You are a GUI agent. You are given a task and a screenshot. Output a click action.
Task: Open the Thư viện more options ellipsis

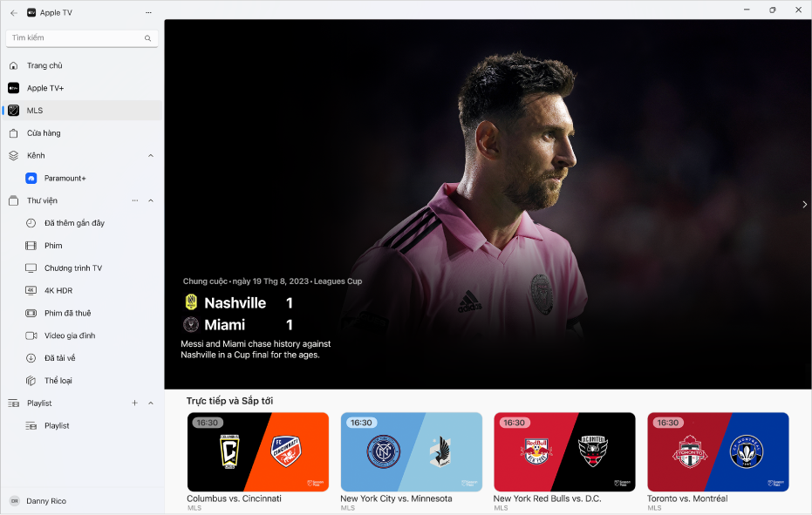pyautogui.click(x=134, y=200)
